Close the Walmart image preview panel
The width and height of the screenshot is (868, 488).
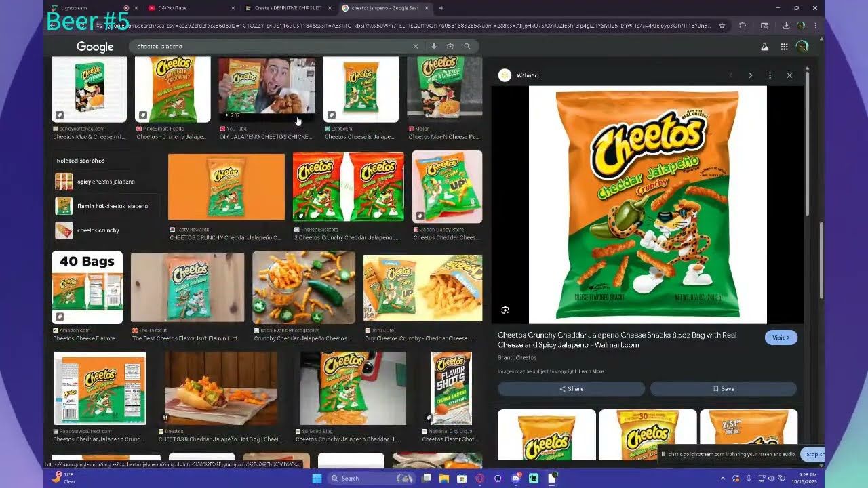tap(789, 75)
